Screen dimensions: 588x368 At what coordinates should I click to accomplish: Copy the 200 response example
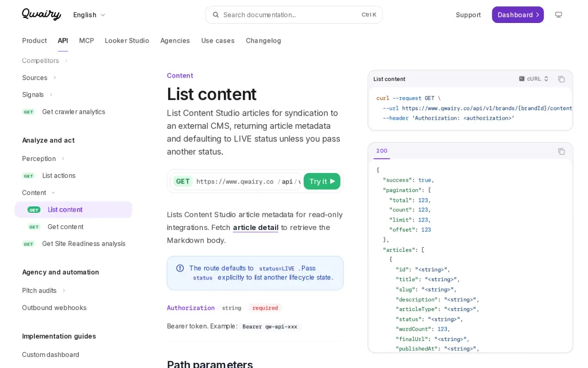561,151
